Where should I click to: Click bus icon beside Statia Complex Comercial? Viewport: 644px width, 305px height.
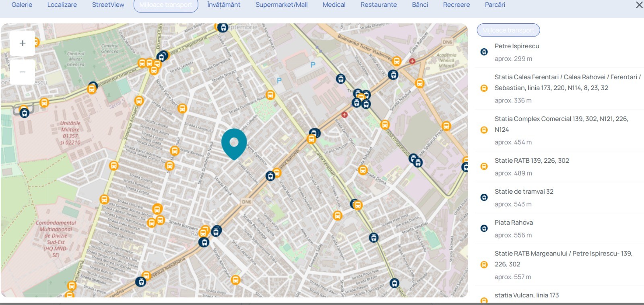pyautogui.click(x=484, y=130)
